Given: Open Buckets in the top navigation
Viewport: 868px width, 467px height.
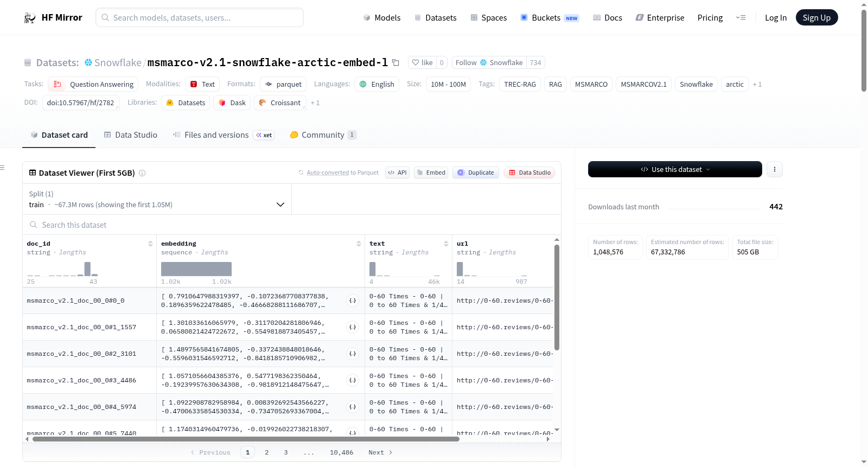Looking at the screenshot, I should click(x=550, y=18).
